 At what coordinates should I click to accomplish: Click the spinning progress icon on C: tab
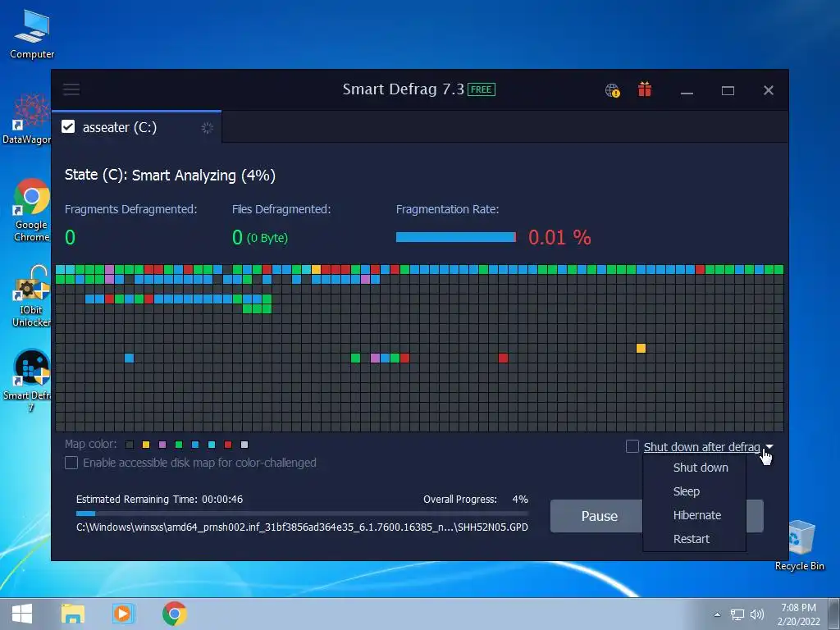pyautogui.click(x=208, y=127)
